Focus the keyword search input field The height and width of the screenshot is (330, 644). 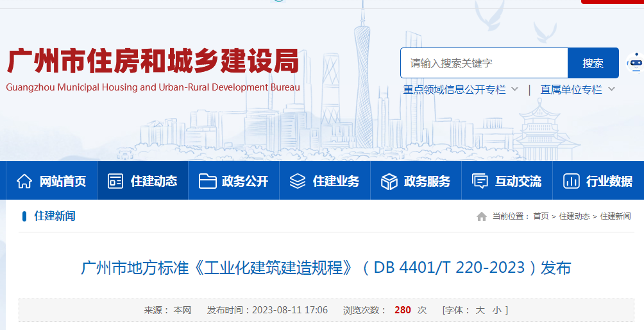pos(484,63)
